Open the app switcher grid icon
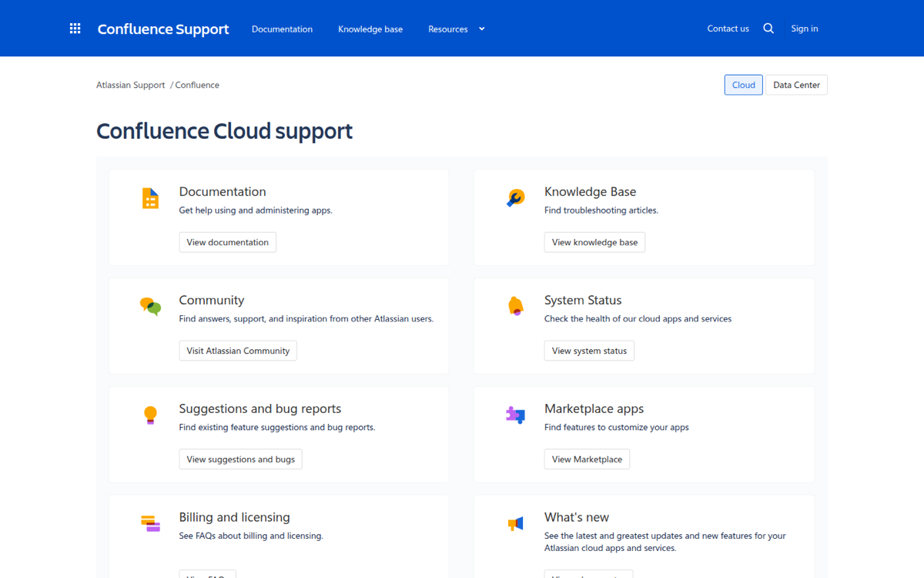The height and width of the screenshot is (578, 924). click(75, 29)
